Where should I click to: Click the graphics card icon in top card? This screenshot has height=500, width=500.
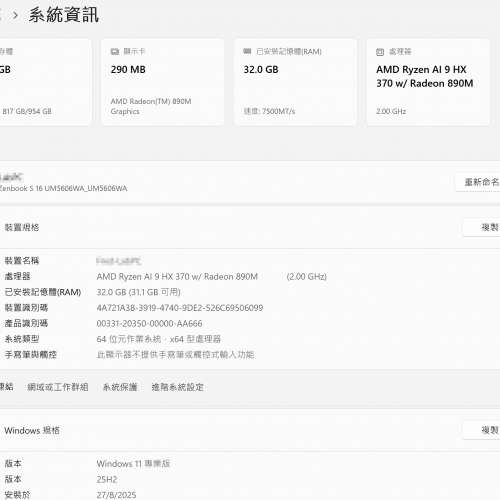pos(115,51)
